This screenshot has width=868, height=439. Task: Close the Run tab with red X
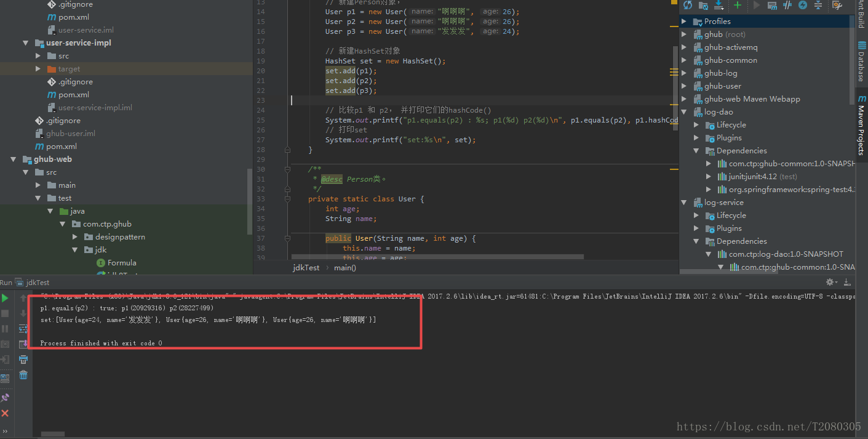coord(5,413)
